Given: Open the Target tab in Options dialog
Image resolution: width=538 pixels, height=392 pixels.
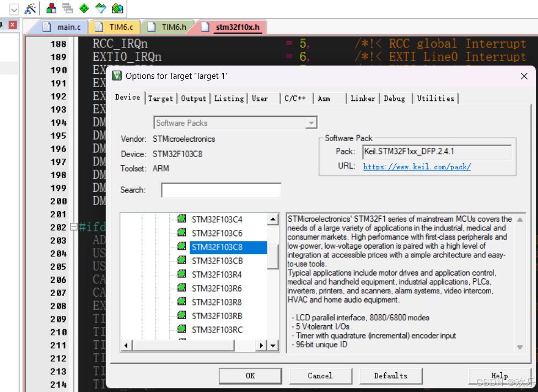Looking at the screenshot, I should pos(160,99).
